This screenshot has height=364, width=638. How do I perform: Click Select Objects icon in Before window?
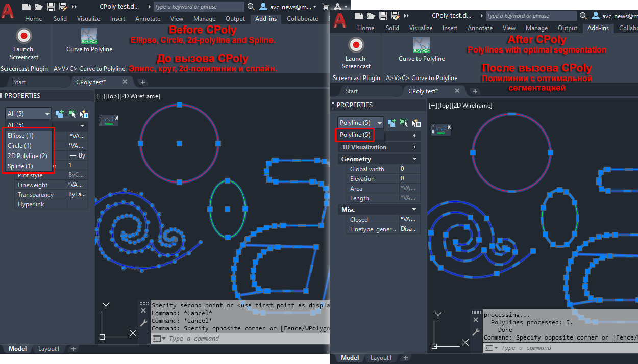(71, 114)
